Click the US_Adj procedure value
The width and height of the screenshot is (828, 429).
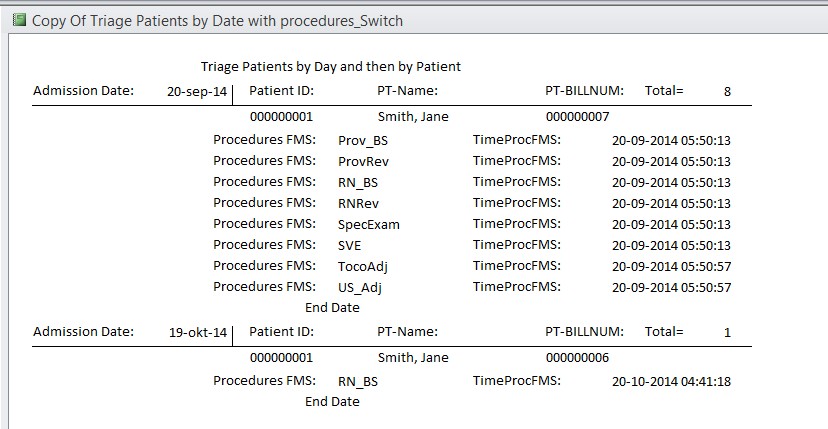coord(360,288)
